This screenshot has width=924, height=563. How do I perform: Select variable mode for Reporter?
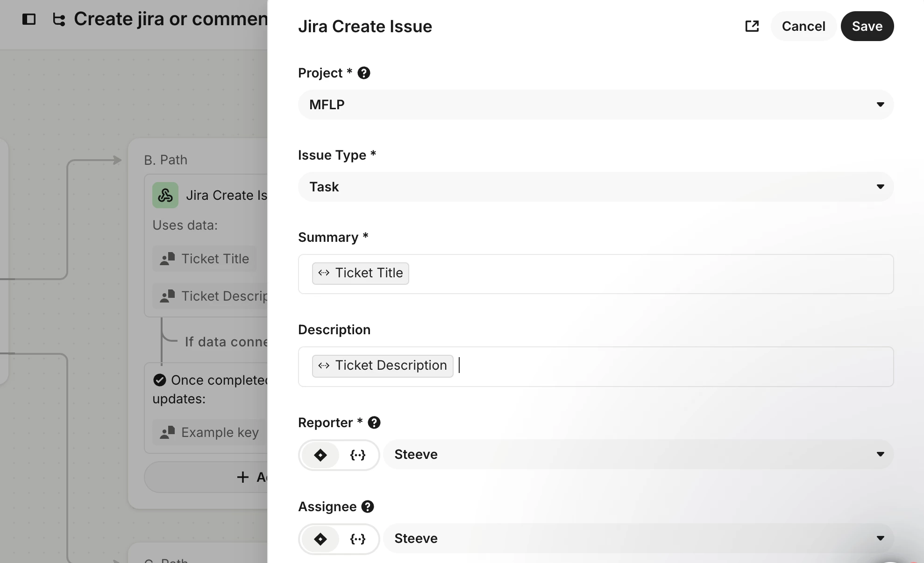358,455
